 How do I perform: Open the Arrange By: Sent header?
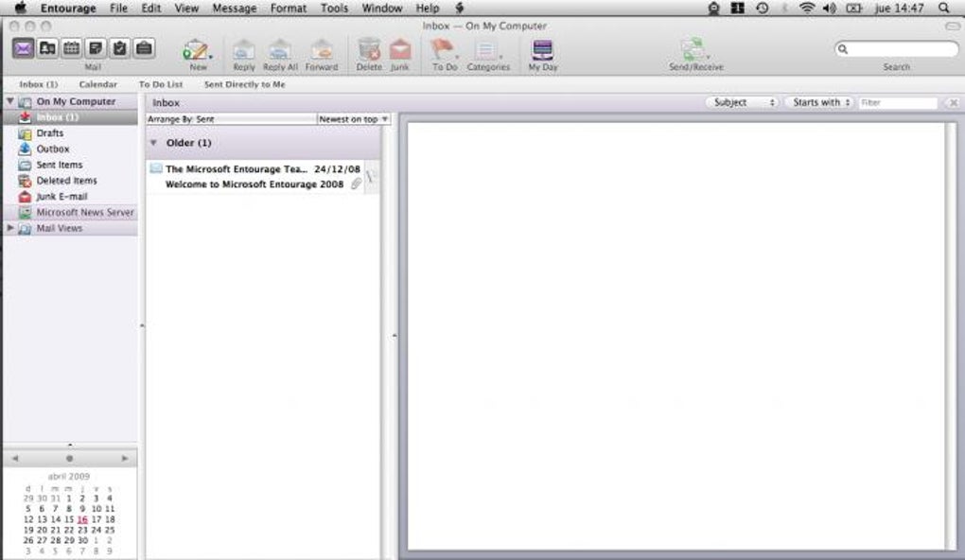(x=231, y=119)
